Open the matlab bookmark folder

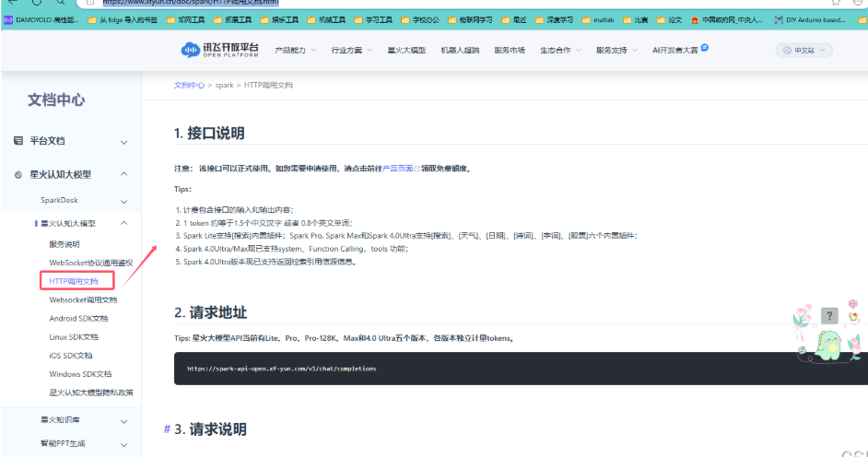click(598, 20)
